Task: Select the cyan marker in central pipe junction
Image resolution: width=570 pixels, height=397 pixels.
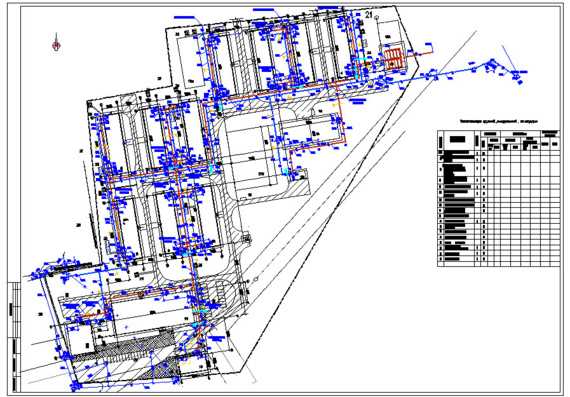Action: pyautogui.click(x=211, y=168)
